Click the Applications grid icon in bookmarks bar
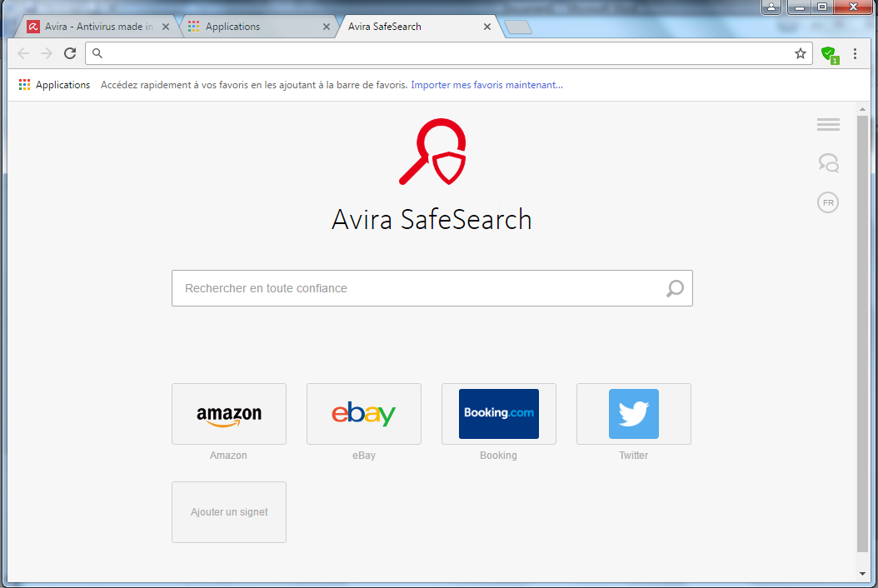 pos(24,85)
